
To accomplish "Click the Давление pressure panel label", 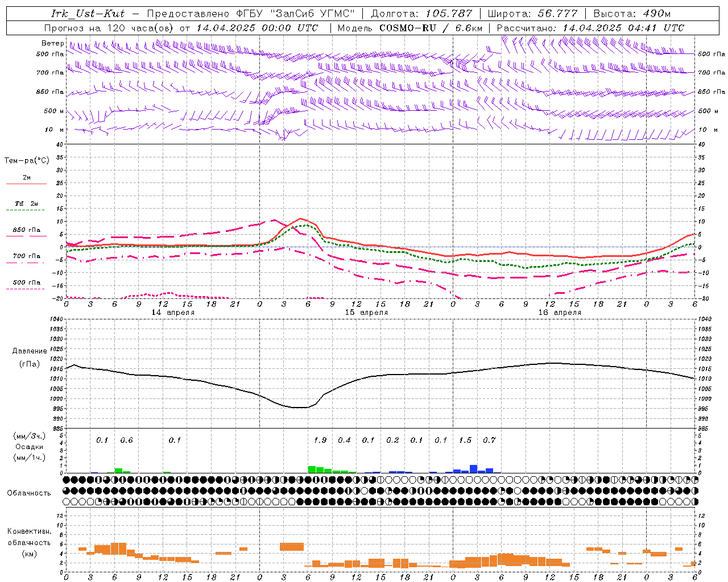I will pos(29,351).
